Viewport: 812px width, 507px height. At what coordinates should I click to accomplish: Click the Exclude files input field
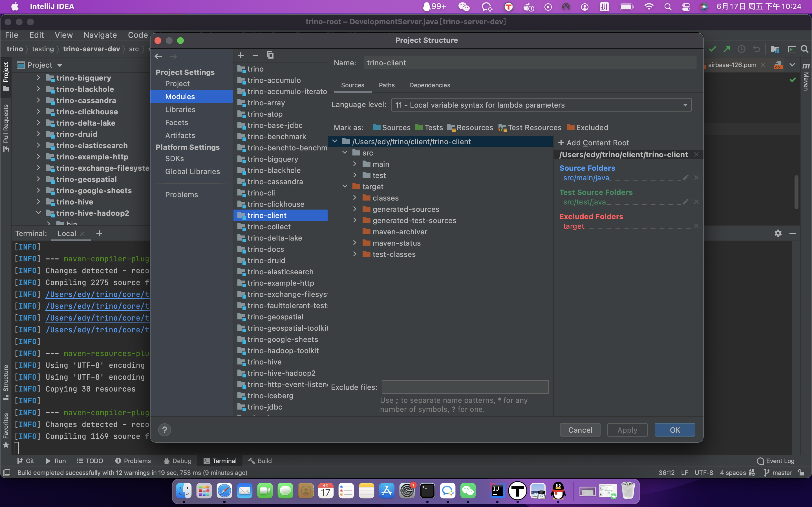point(465,387)
